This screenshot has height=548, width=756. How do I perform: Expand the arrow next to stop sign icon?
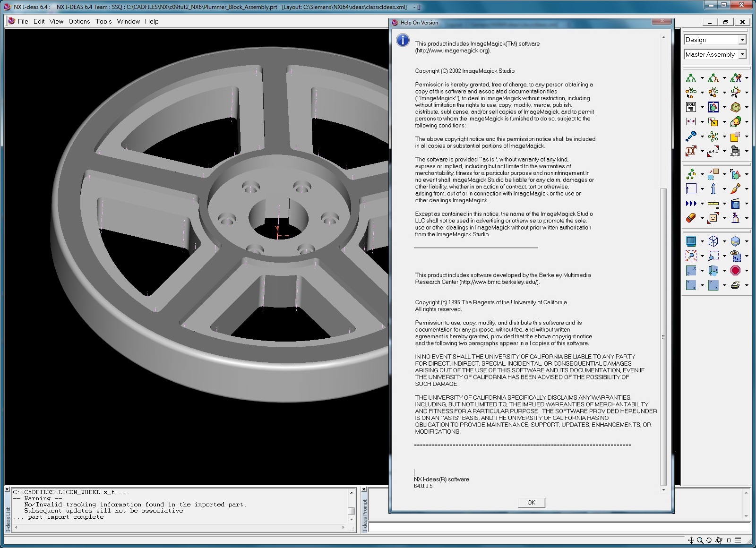(747, 271)
